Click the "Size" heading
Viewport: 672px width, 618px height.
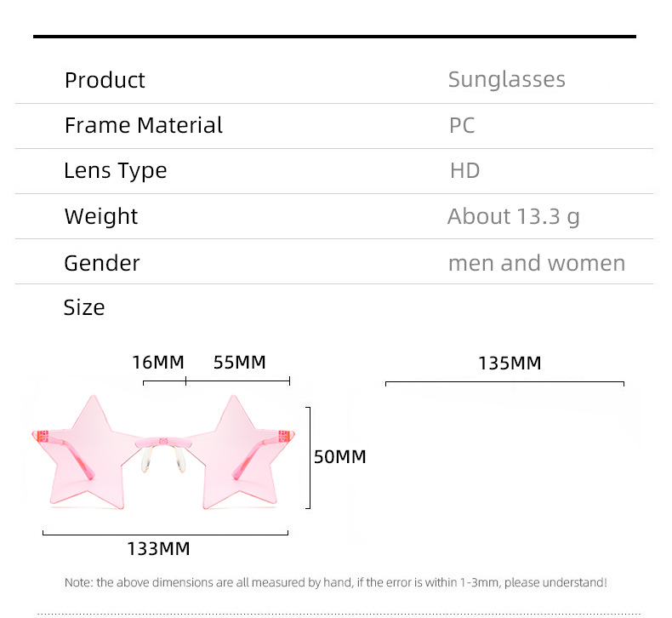click(84, 307)
